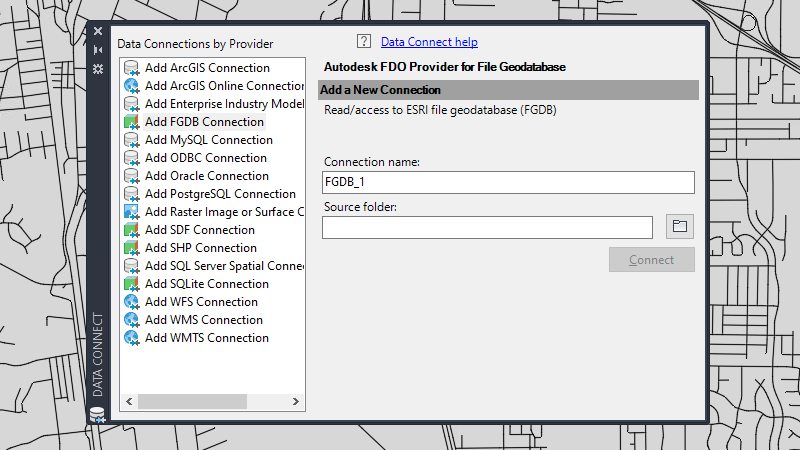Click the Source folder input field
Image resolution: width=800 pixels, height=450 pixels.
click(x=487, y=227)
